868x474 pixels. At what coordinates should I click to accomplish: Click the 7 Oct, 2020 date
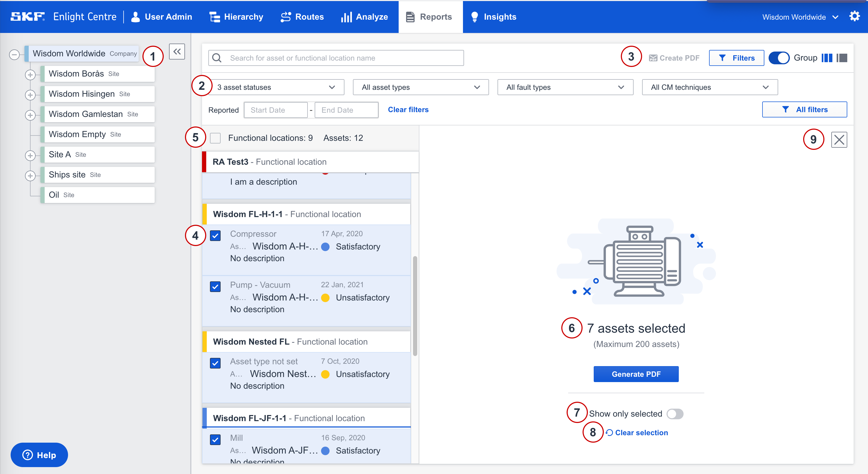(340, 361)
